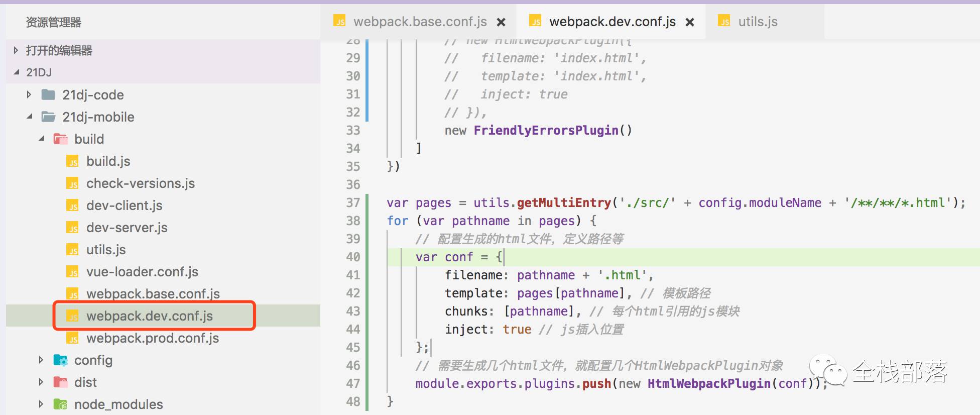Close the webpack.base.conf.js tab
Image resolution: width=980 pixels, height=415 pixels.
[501, 22]
